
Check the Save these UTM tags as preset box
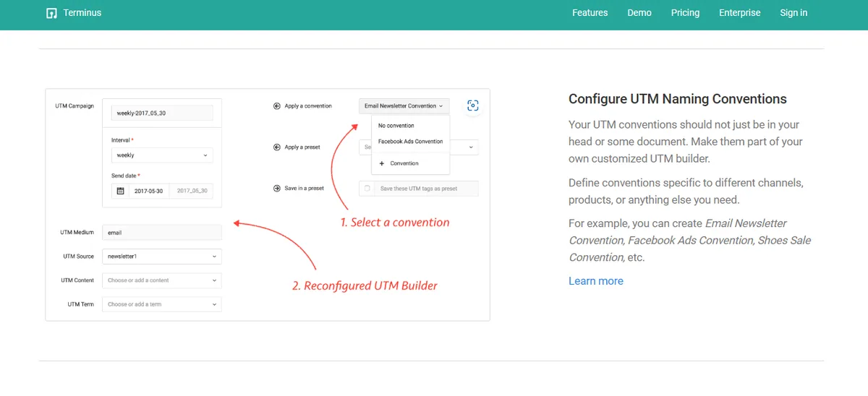[367, 189]
